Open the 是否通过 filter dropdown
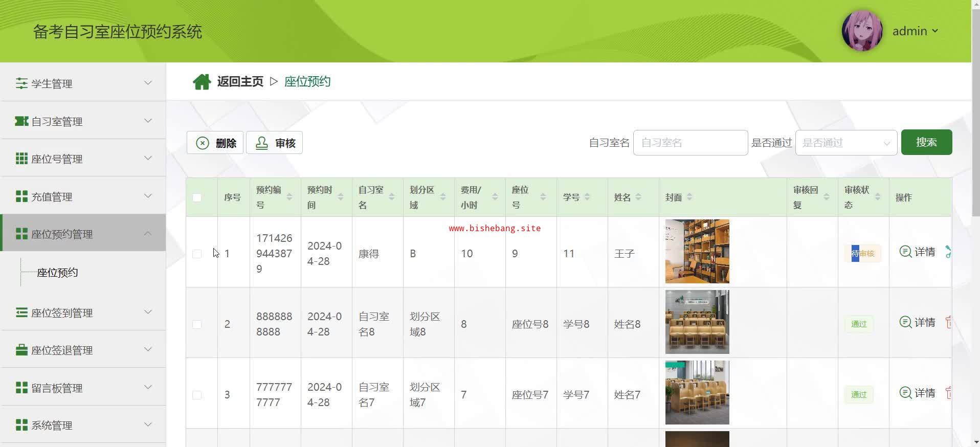Screen dimensions: 980x447 [846, 143]
